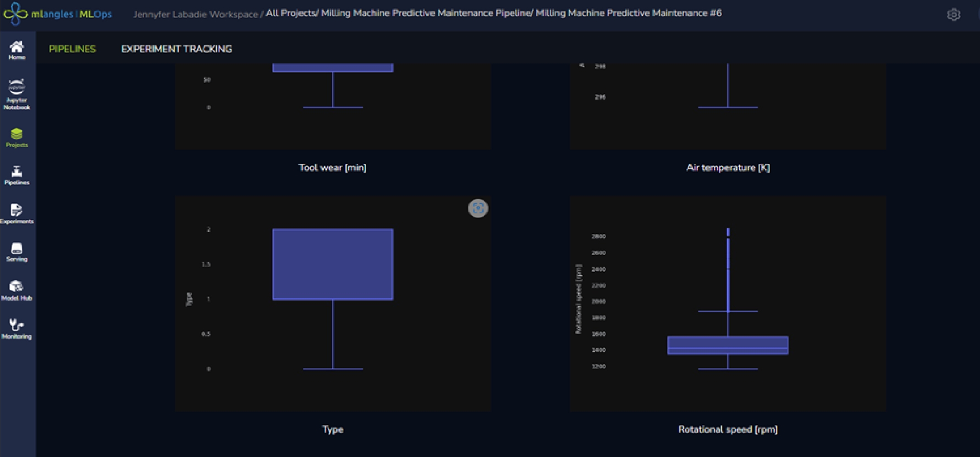Image resolution: width=980 pixels, height=457 pixels.
Task: Select the PIPELINES tab
Action: coord(72,49)
